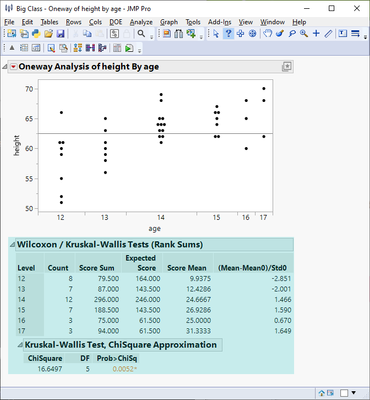Collapse the Wilcoxon / Kruskal-Wallis Tests section

coord(12,245)
